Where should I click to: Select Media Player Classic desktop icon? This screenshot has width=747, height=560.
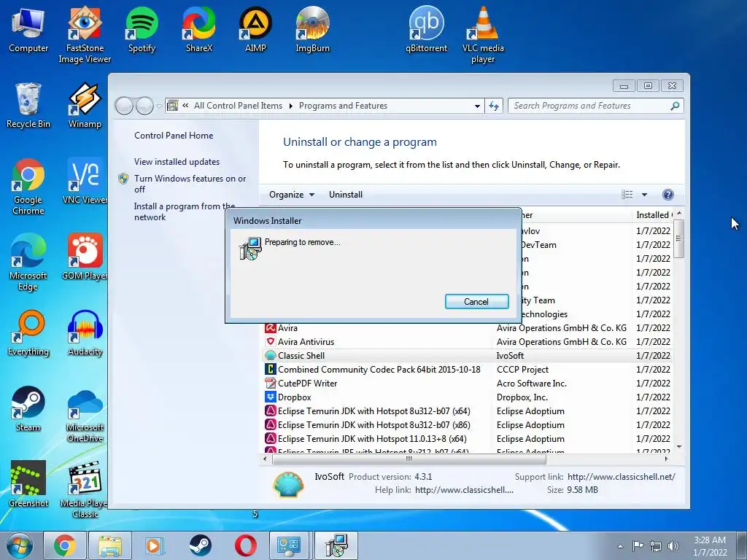coord(85,489)
